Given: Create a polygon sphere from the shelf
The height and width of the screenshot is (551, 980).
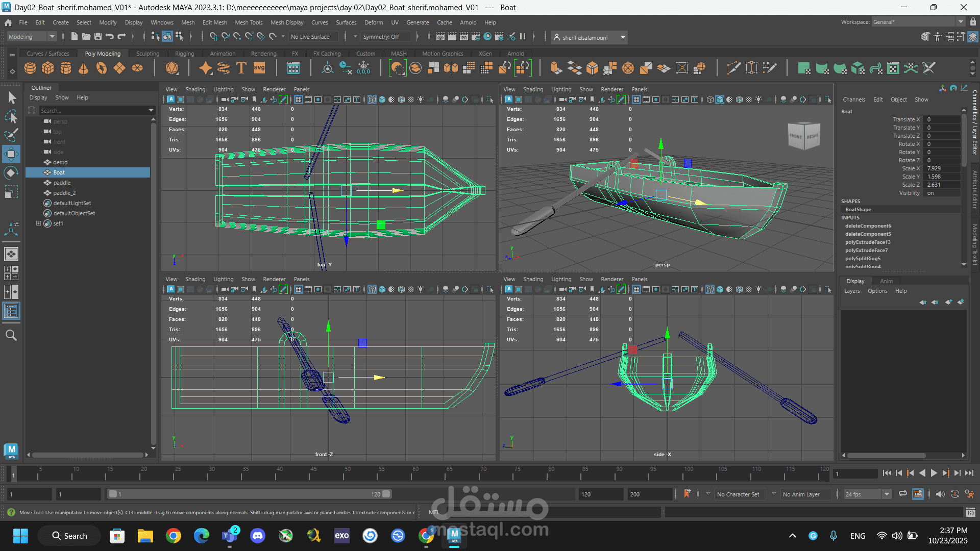Looking at the screenshot, I should 30,68.
